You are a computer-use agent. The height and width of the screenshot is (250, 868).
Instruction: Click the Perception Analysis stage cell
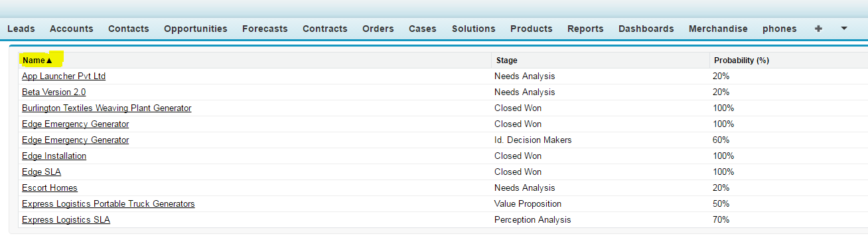533,220
